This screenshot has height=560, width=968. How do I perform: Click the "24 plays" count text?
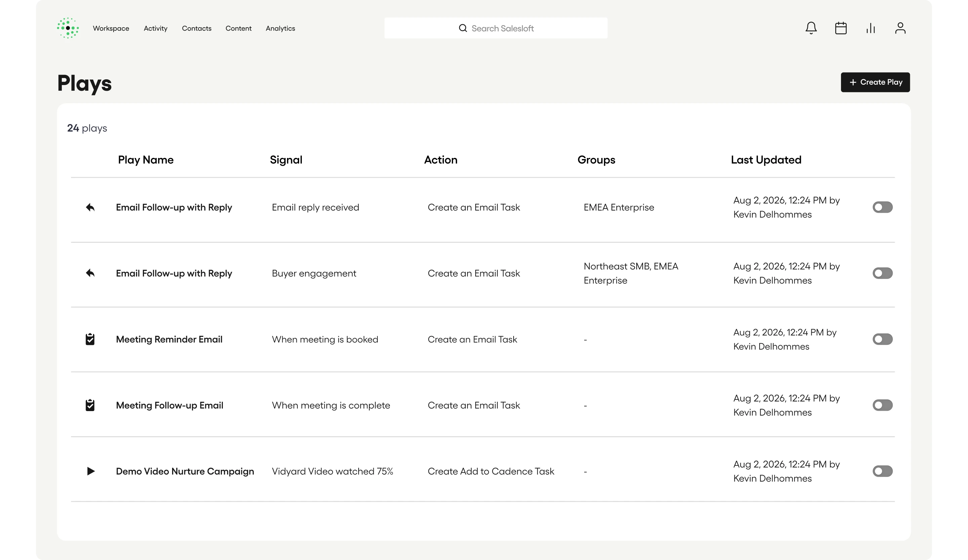click(87, 128)
